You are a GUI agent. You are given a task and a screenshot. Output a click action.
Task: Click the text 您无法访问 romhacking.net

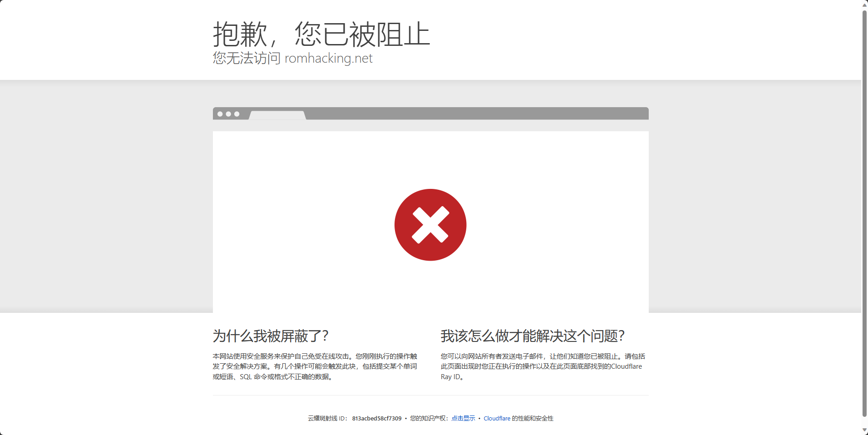click(293, 58)
